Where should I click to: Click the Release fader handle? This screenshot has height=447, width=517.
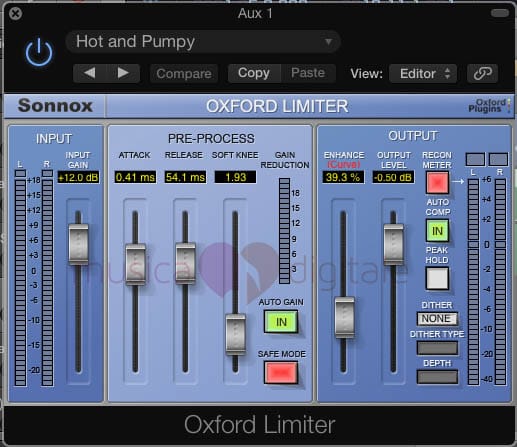[185, 263]
